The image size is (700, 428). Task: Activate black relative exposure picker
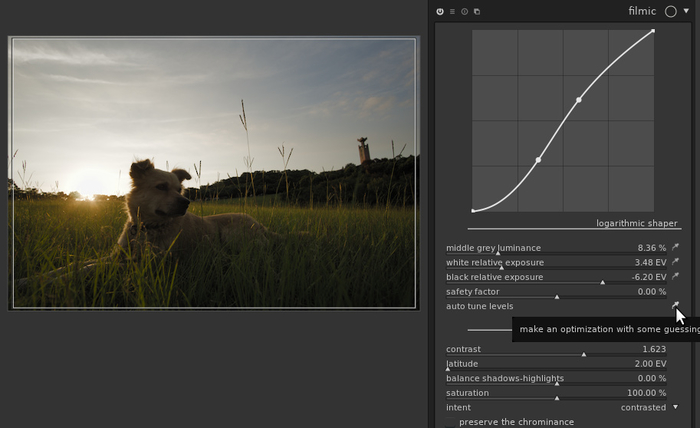pos(675,277)
